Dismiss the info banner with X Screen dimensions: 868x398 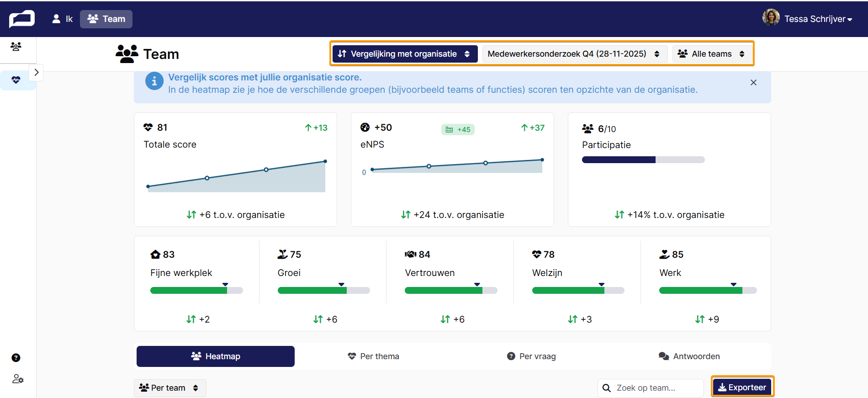tap(753, 83)
